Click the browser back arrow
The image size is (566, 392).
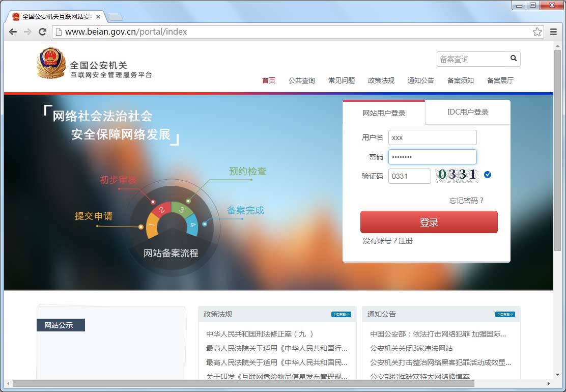tap(13, 32)
